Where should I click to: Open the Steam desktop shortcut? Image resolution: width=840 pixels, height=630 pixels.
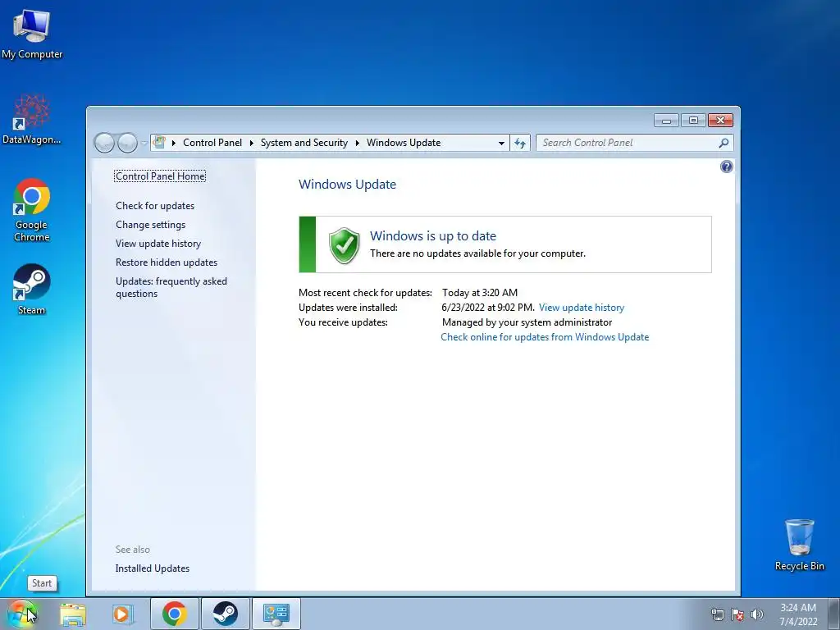(32, 289)
